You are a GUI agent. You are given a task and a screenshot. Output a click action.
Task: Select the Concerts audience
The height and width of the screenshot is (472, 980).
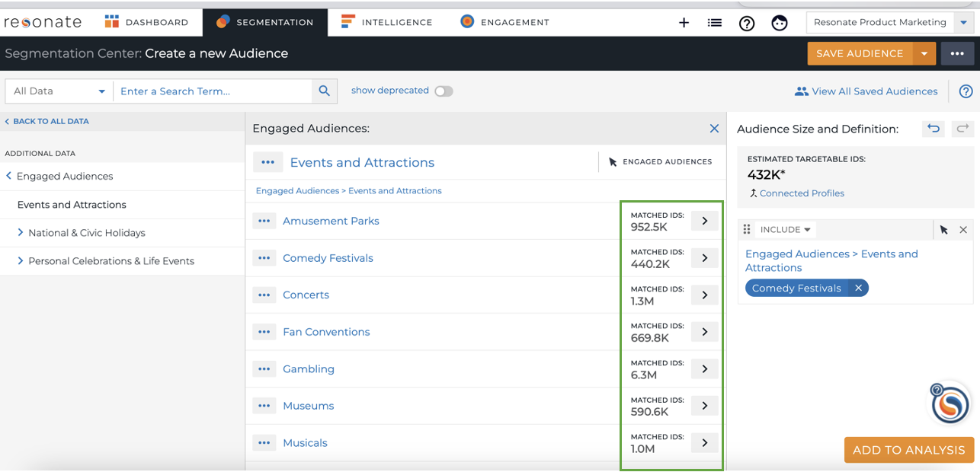point(306,295)
